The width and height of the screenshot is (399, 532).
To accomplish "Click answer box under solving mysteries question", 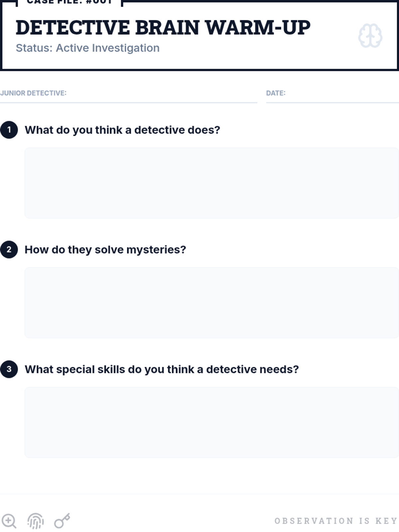I will (x=211, y=303).
